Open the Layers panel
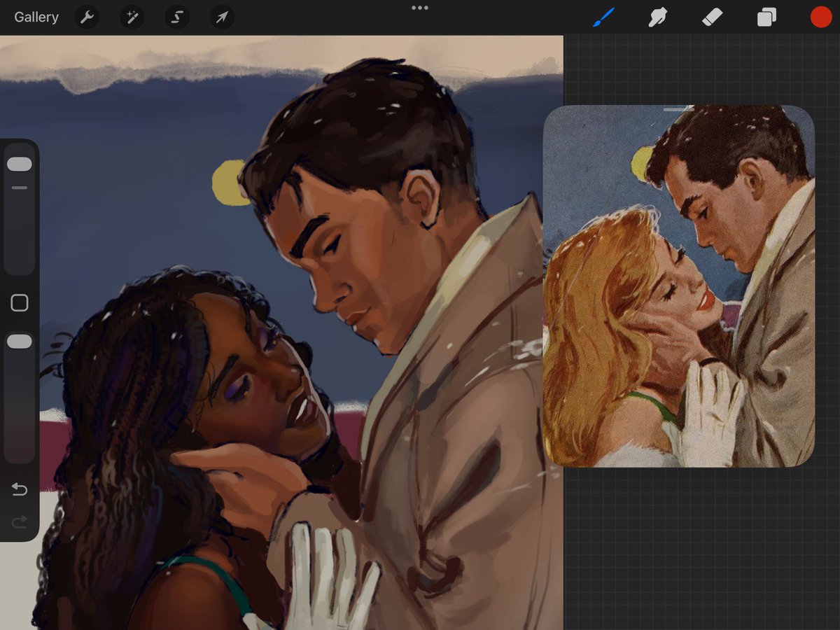 click(766, 17)
